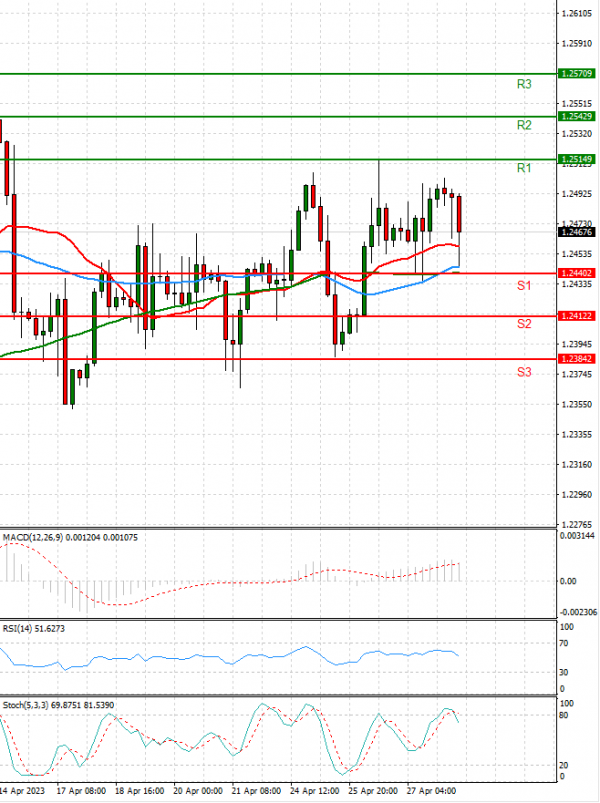The image size is (600, 803).
Task: Click the R2 resistance level label
Action: pos(523,126)
